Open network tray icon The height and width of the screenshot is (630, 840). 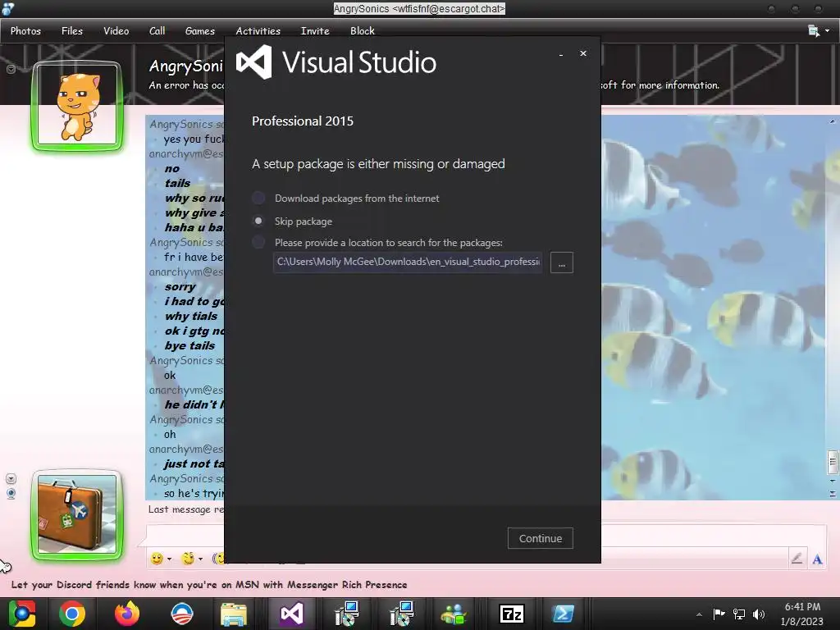[x=739, y=614]
